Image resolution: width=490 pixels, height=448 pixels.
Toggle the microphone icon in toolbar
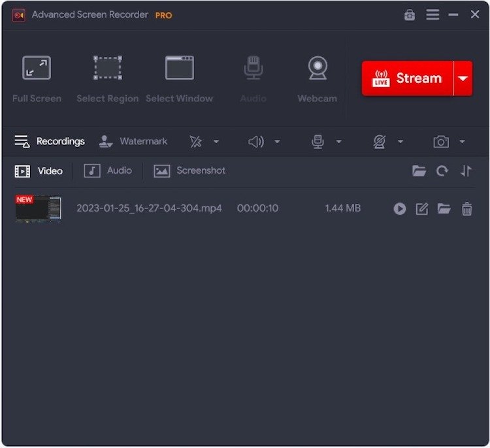point(318,142)
